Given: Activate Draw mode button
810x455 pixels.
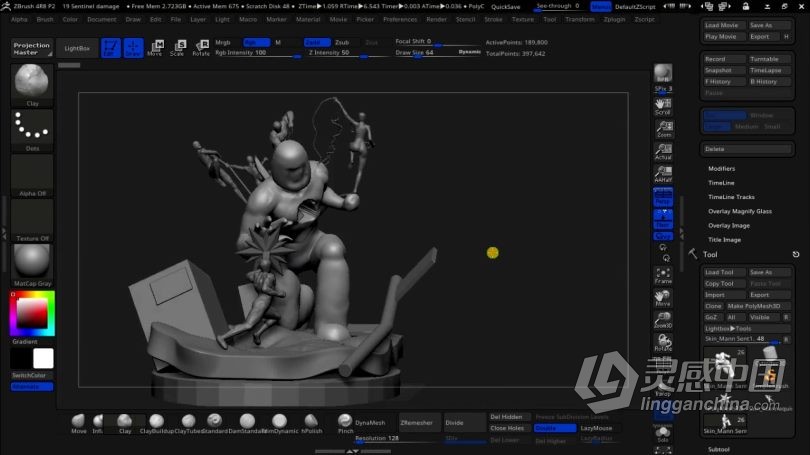Looking at the screenshot, I should 133,48.
